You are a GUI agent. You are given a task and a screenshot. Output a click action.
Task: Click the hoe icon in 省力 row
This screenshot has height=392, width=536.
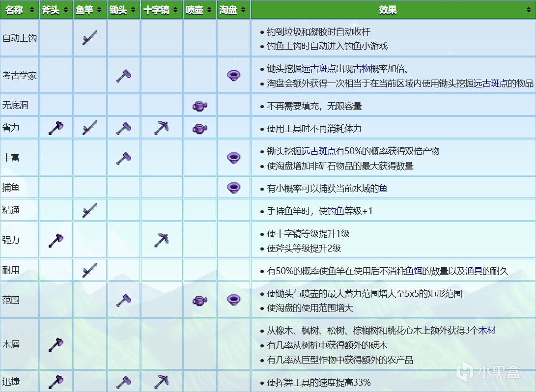pos(124,129)
